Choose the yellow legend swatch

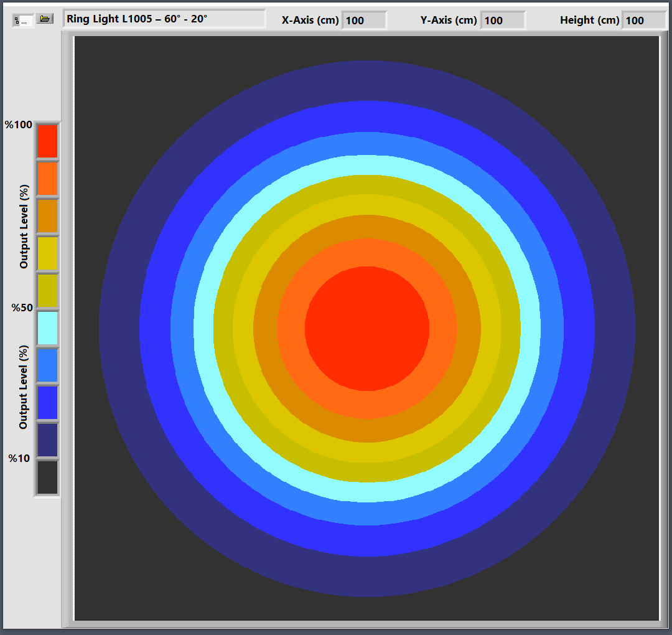click(47, 253)
